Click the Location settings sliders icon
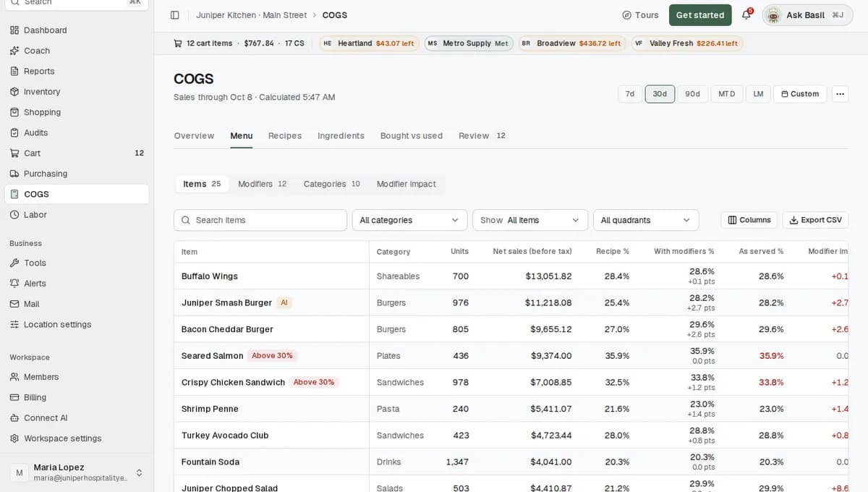 (14, 325)
